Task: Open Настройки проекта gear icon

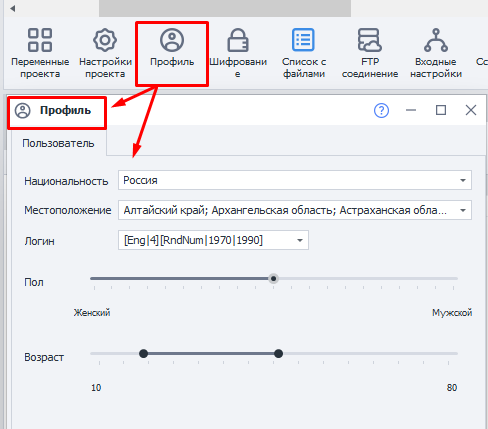Action: [105, 40]
